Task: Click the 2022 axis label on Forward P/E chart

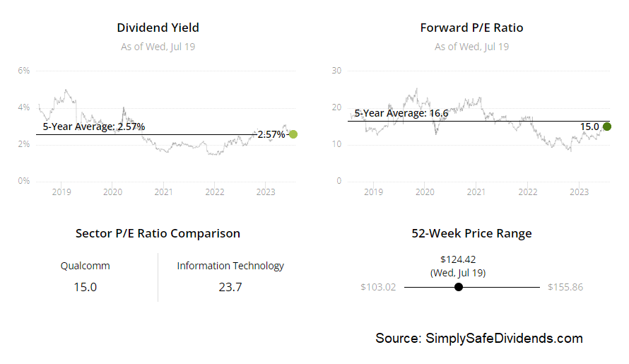Action: click(528, 192)
